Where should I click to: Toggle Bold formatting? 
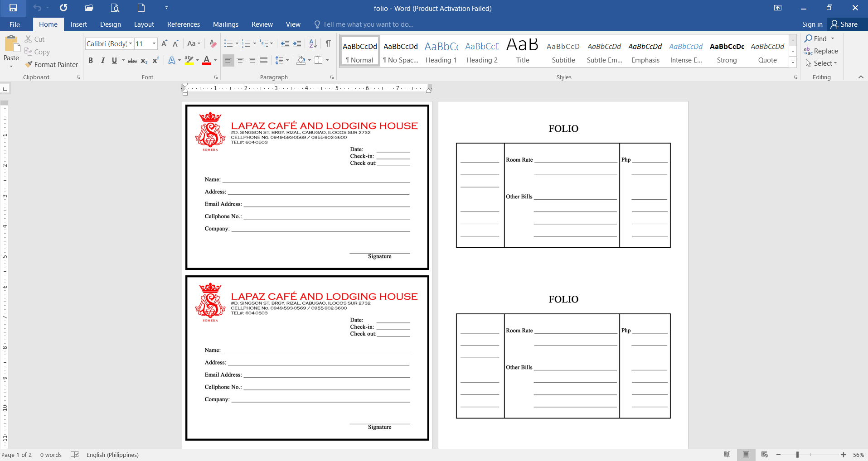(x=91, y=61)
